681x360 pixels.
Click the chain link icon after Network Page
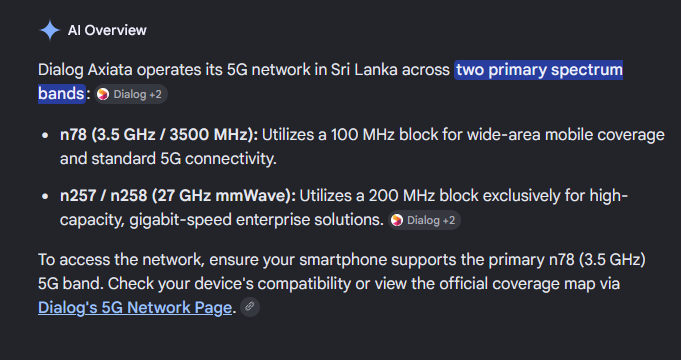point(250,307)
